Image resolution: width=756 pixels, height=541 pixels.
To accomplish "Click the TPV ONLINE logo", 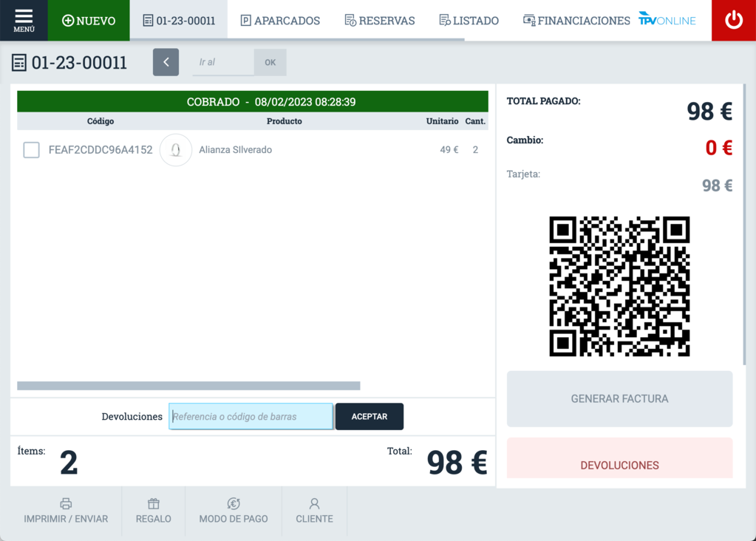I will coord(667,19).
